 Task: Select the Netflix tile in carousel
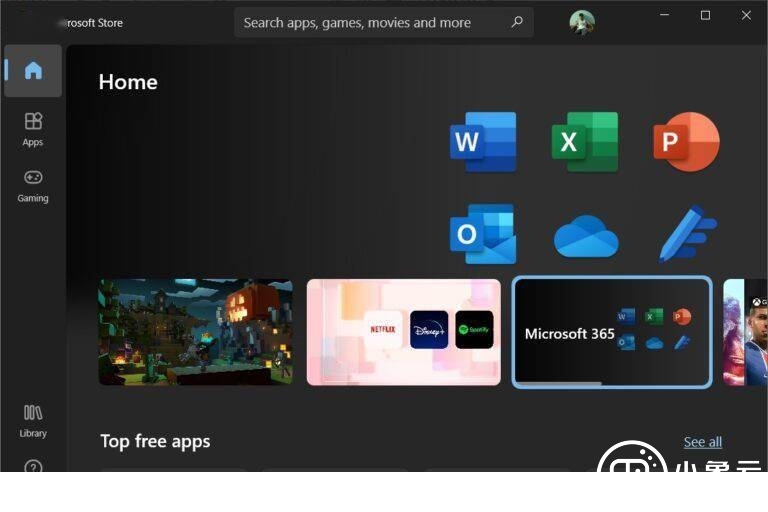point(383,330)
